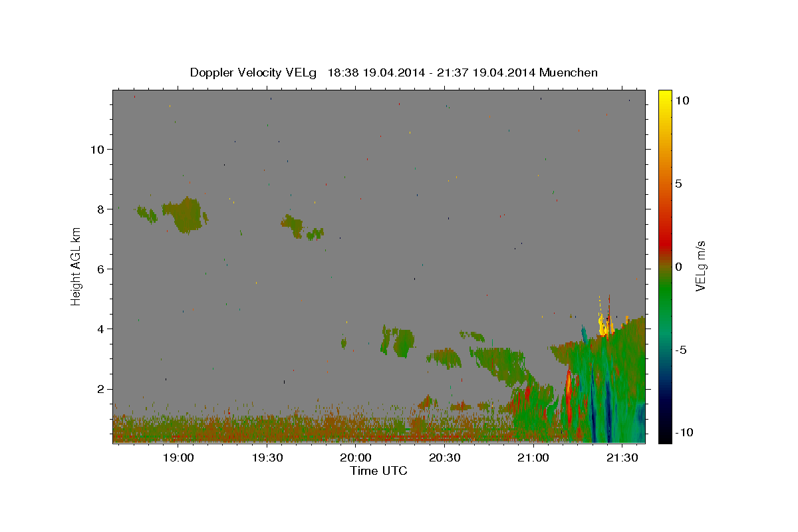This screenshot has width=798, height=532.
Task: Click the colorbar value -10 label
Action: tap(683, 432)
